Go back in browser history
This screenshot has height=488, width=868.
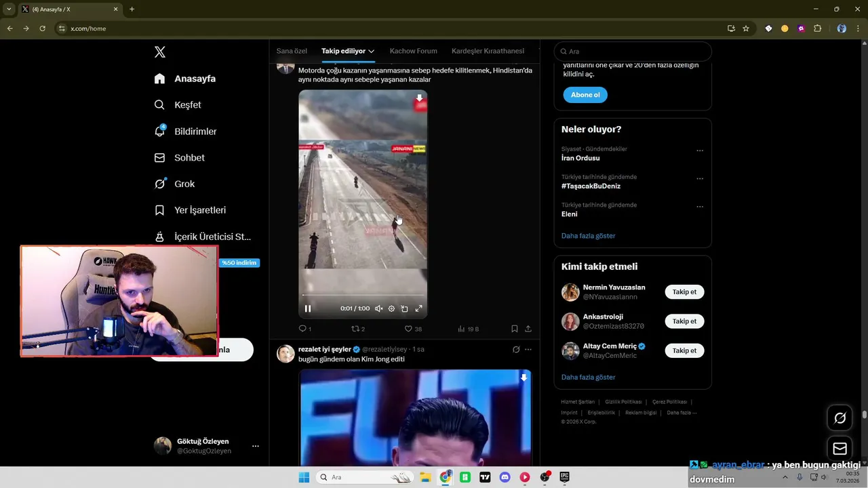coord(9,28)
